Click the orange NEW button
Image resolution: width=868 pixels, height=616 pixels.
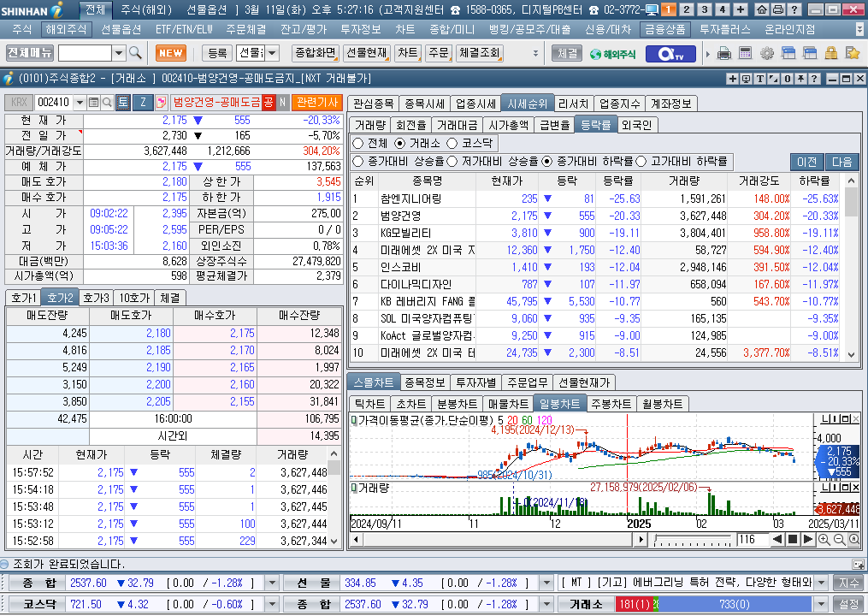[x=170, y=53]
